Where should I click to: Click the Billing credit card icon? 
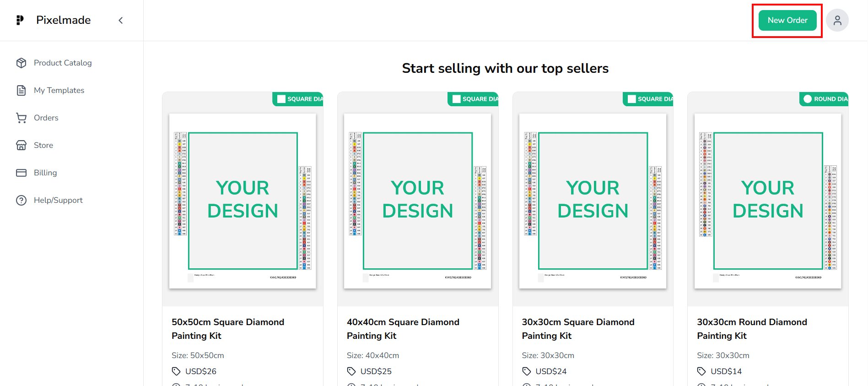click(21, 173)
